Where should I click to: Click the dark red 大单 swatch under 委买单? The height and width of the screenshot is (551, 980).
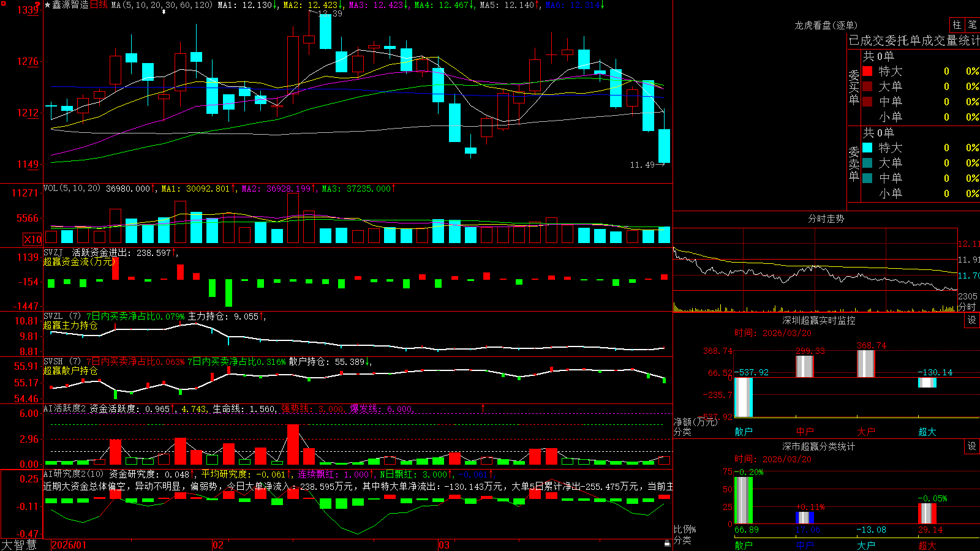867,86
